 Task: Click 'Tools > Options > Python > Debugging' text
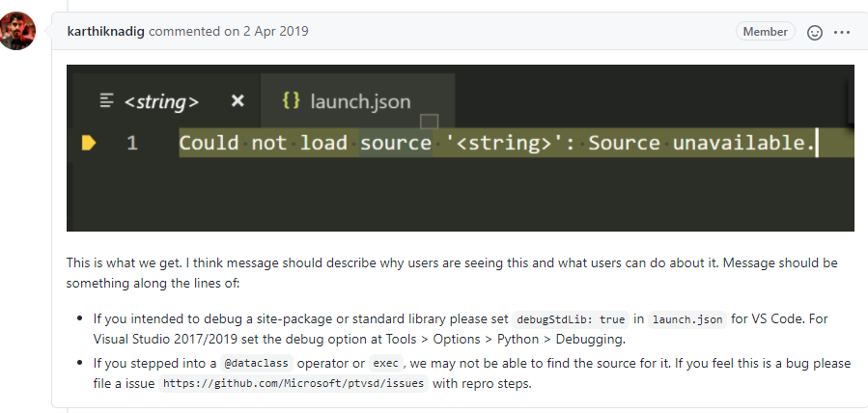tap(505, 340)
